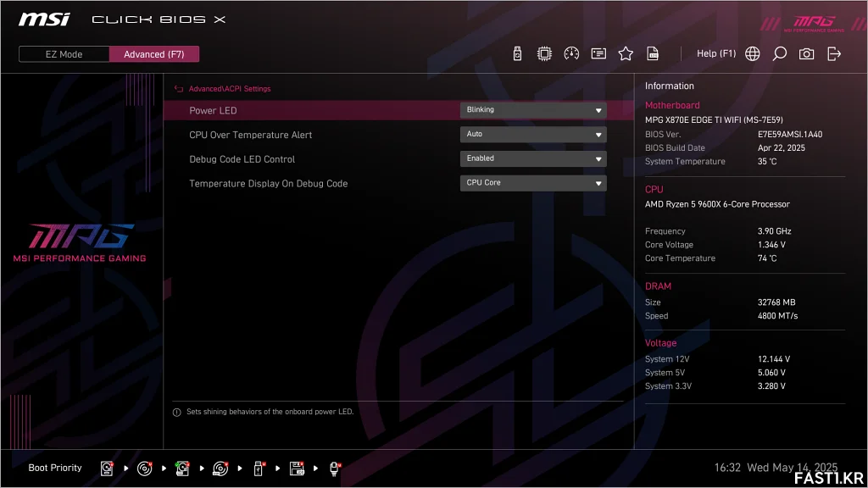This screenshot has height=488, width=868.
Task: Click BIOS version value E7E59AMSI.1A40
Action: pyautogui.click(x=790, y=135)
